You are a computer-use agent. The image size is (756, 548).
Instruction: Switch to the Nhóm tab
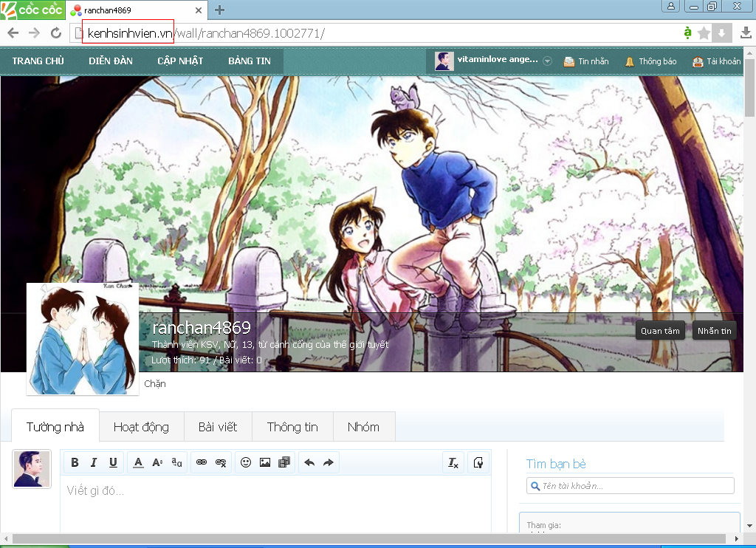[363, 427]
